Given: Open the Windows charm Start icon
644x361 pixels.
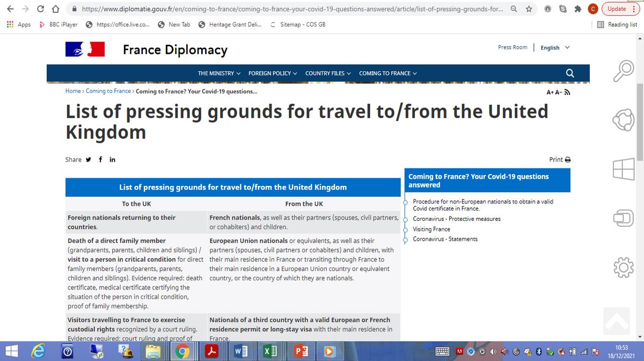Looking at the screenshot, I should point(623,169).
